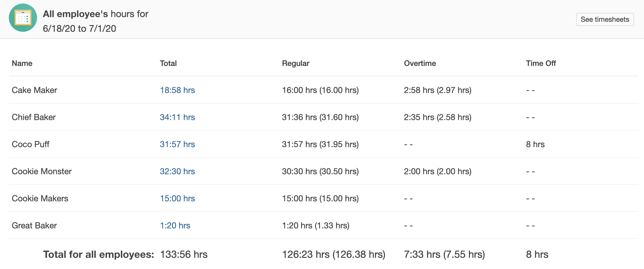Select the Cake Maker employee name
This screenshot has width=644, height=269.
34,90
